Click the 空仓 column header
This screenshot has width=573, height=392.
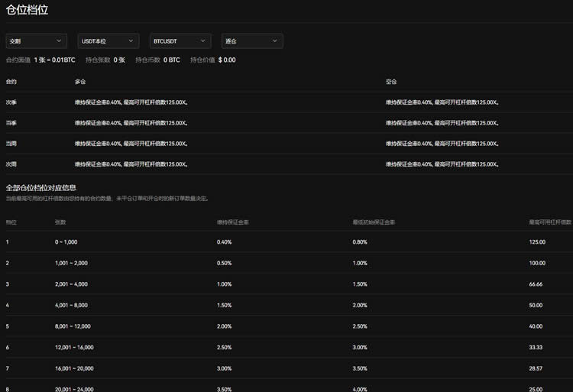pos(391,81)
